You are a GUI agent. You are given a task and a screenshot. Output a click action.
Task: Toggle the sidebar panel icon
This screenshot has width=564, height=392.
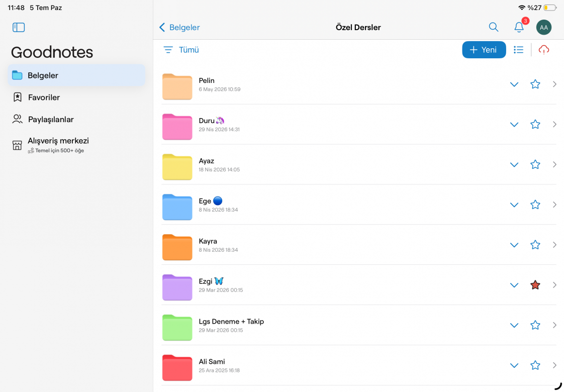(x=19, y=27)
